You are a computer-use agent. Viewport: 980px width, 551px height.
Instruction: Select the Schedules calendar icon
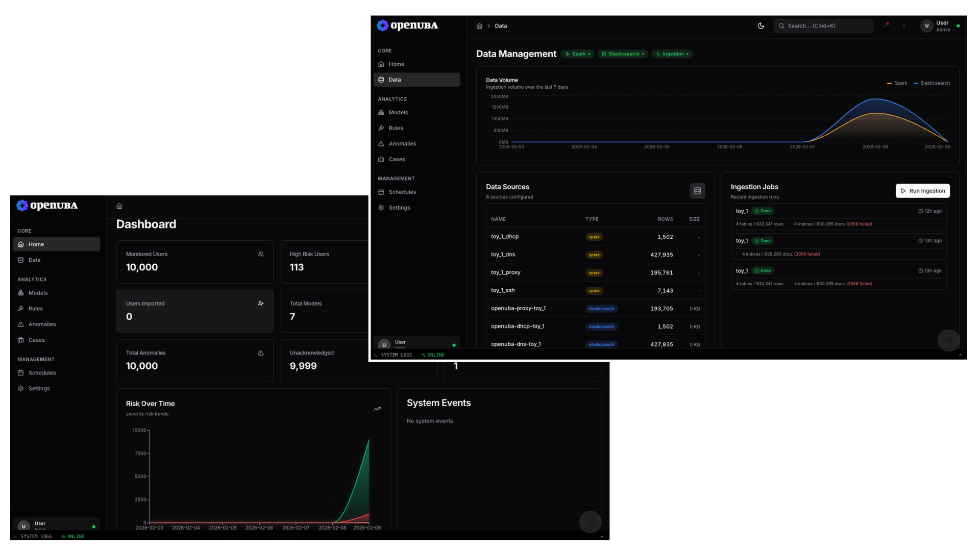pyautogui.click(x=381, y=192)
